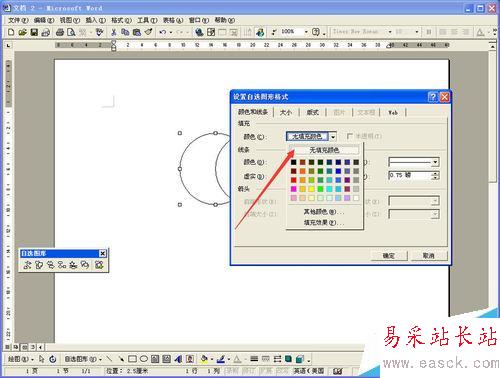
Task: Open the fill color (颜色) dropdown arrow
Action: [333, 137]
